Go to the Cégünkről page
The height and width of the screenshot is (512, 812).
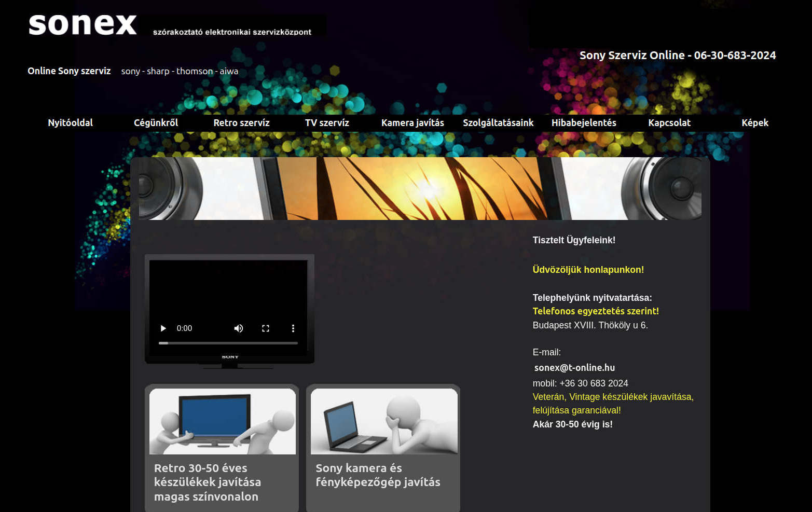click(x=156, y=123)
